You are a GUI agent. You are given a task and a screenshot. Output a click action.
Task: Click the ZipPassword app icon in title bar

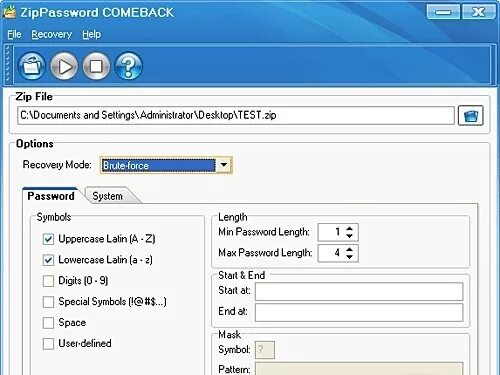[9, 12]
